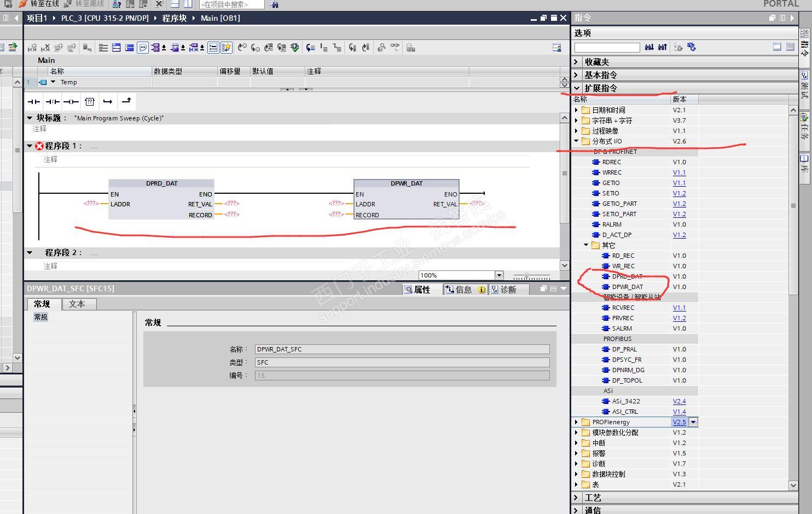The width and height of the screenshot is (812, 514).
Task: Change the instructions pane mode icon
Action: coord(777,47)
